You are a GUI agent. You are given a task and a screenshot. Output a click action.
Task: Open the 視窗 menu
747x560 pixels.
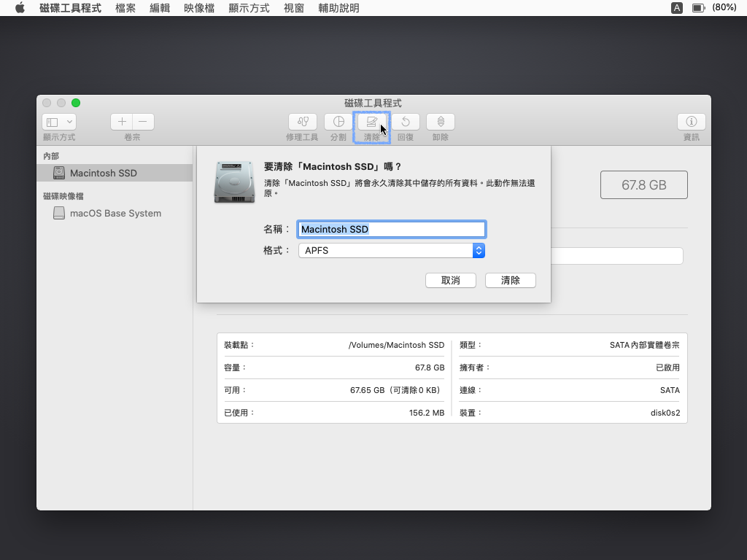(x=293, y=8)
